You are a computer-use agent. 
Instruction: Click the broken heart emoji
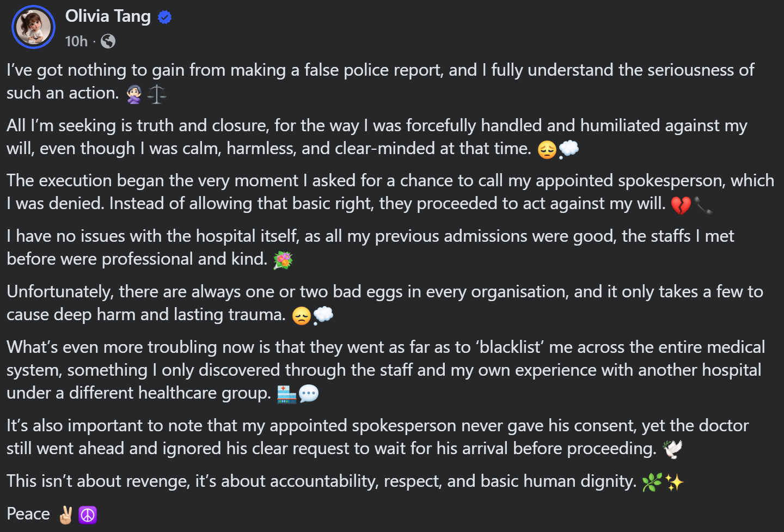pos(681,205)
